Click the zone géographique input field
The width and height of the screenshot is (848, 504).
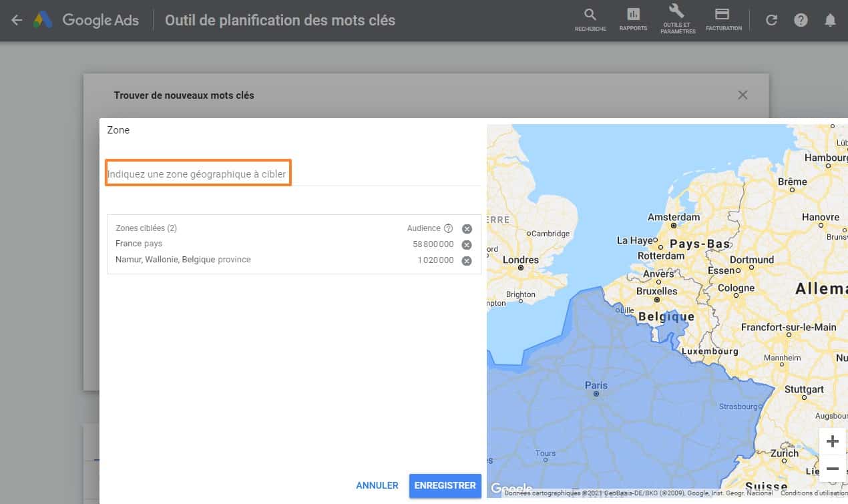[294, 174]
